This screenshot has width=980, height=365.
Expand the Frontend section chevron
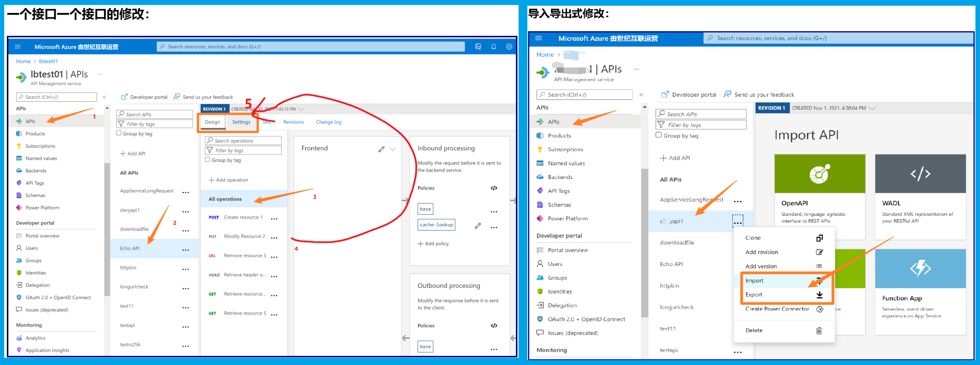393,149
